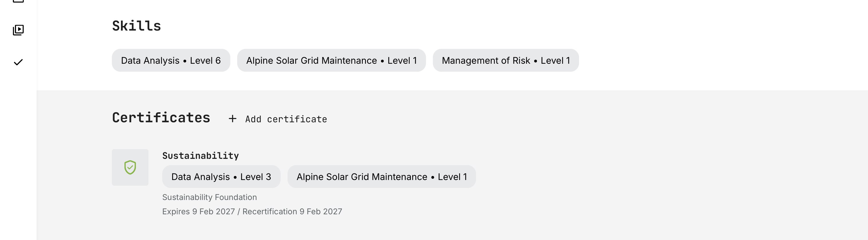Click the Add certificate button
868x240 pixels.
click(286, 119)
